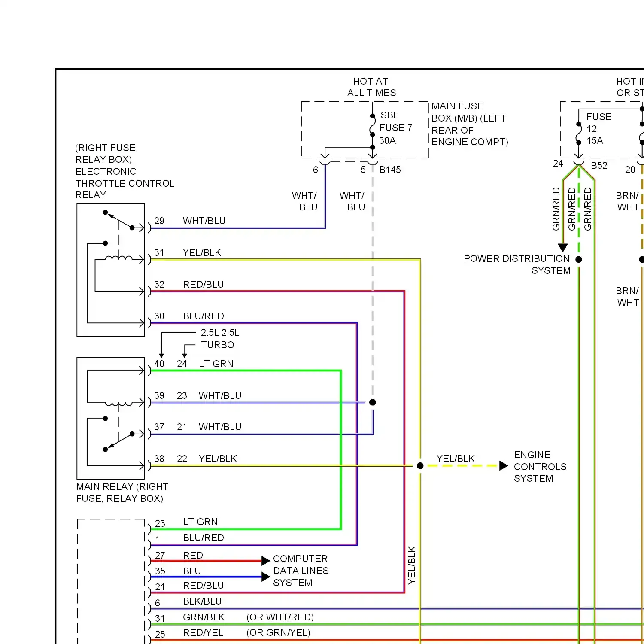Click connector label 'B145'
Screen dimensions: 644x644
(x=390, y=170)
